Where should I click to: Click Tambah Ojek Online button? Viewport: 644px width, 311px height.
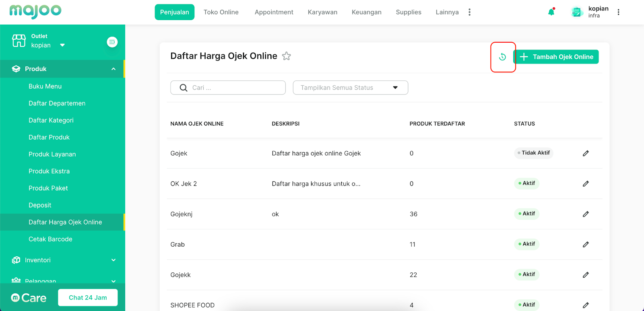click(x=557, y=57)
